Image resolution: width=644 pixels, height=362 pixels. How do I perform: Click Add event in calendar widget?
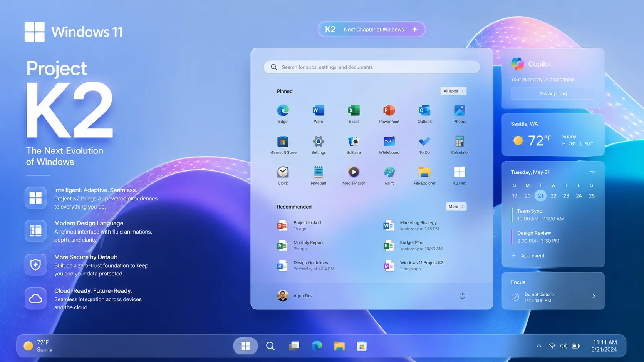tap(528, 256)
